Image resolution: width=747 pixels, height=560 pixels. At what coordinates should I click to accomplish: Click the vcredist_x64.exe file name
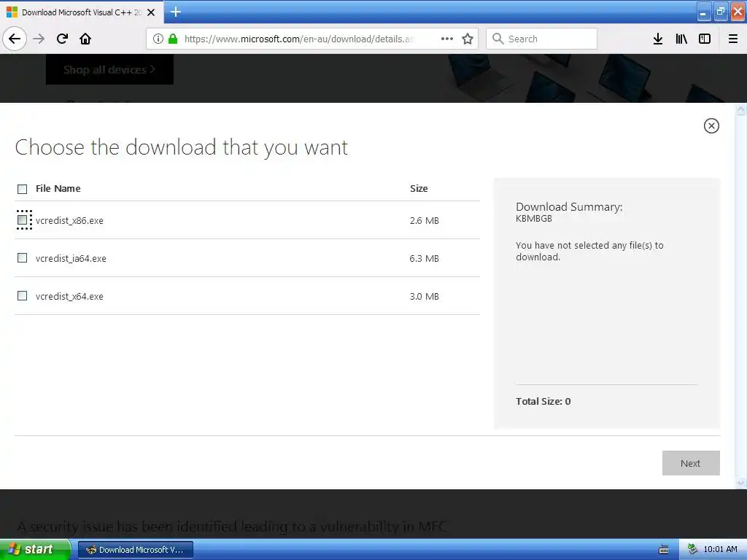(69, 296)
